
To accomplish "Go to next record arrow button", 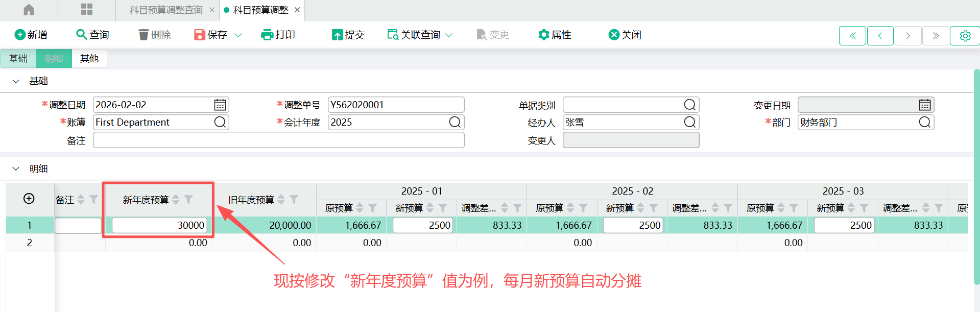I will 907,36.
